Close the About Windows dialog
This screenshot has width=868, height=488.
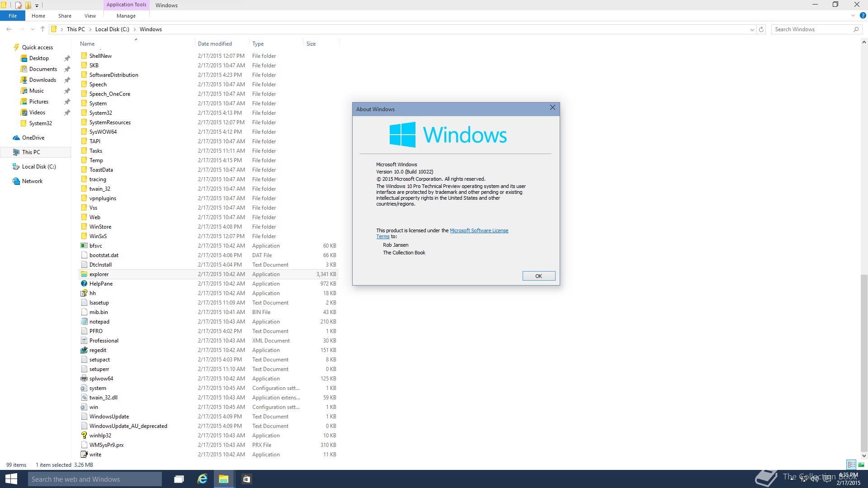click(552, 108)
